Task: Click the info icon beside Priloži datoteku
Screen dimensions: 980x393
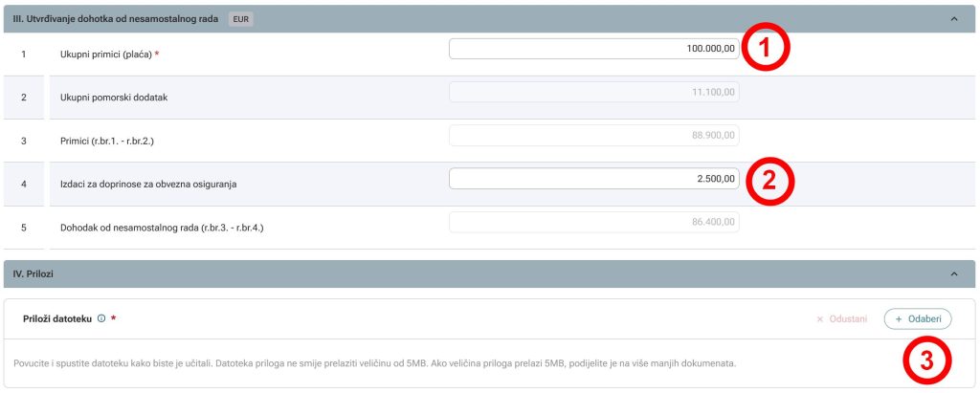Action: 101,318
